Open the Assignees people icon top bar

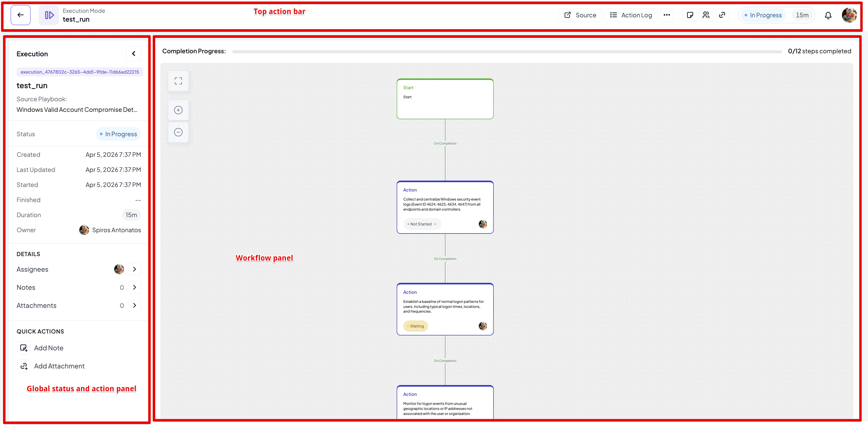point(706,15)
